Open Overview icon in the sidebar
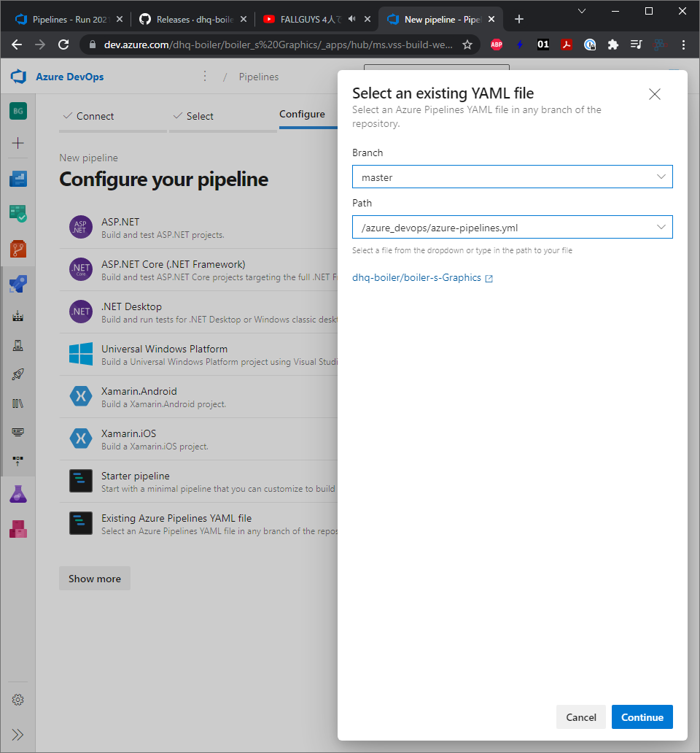 click(18, 179)
